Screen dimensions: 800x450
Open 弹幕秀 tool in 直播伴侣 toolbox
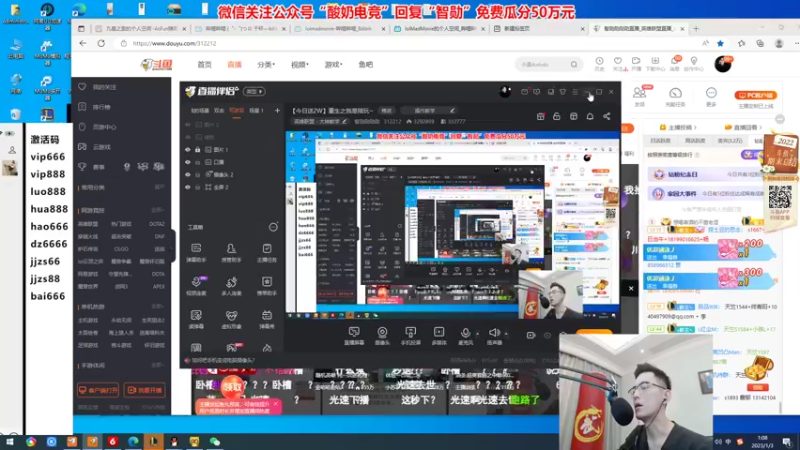pos(267,319)
